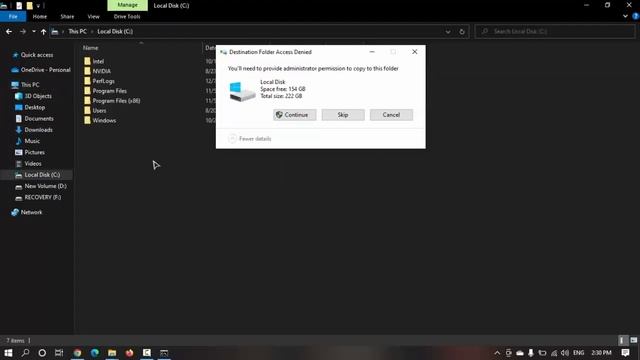Collapse dialog with Fewer details
640x360 pixels.
click(249, 139)
